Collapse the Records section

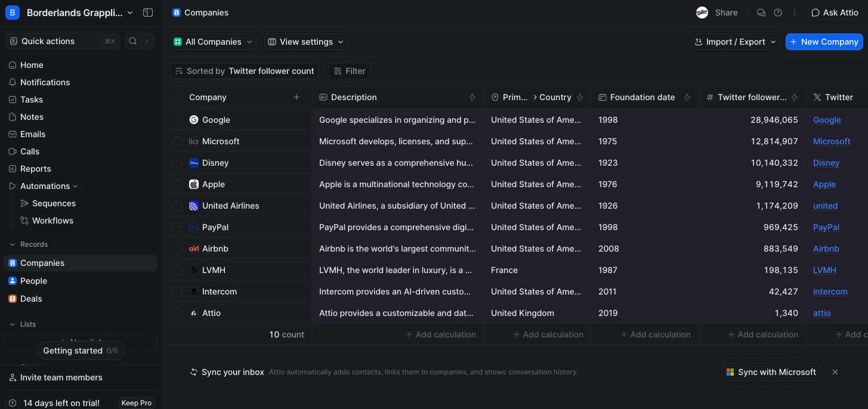tap(29, 244)
